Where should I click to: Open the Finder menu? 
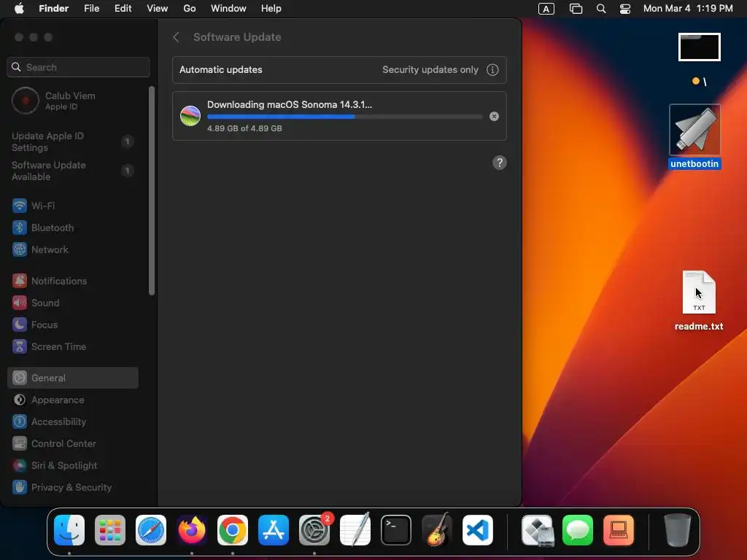pyautogui.click(x=54, y=9)
